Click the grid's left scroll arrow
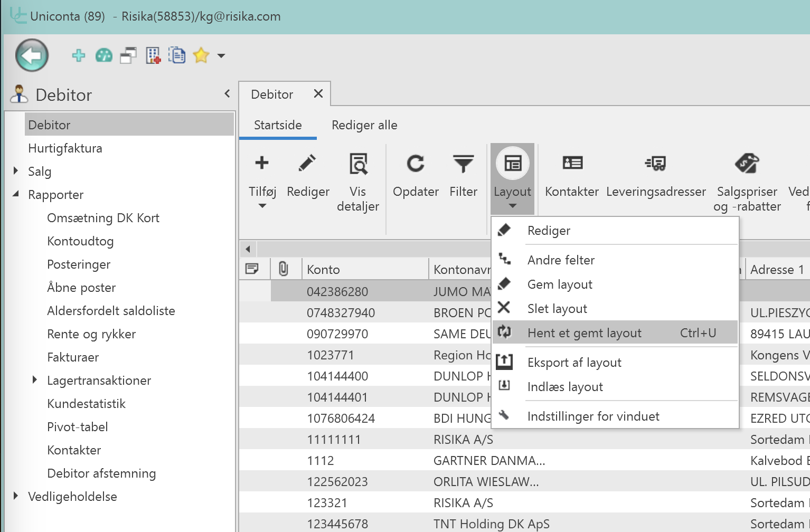This screenshot has width=810, height=532. tap(248, 249)
